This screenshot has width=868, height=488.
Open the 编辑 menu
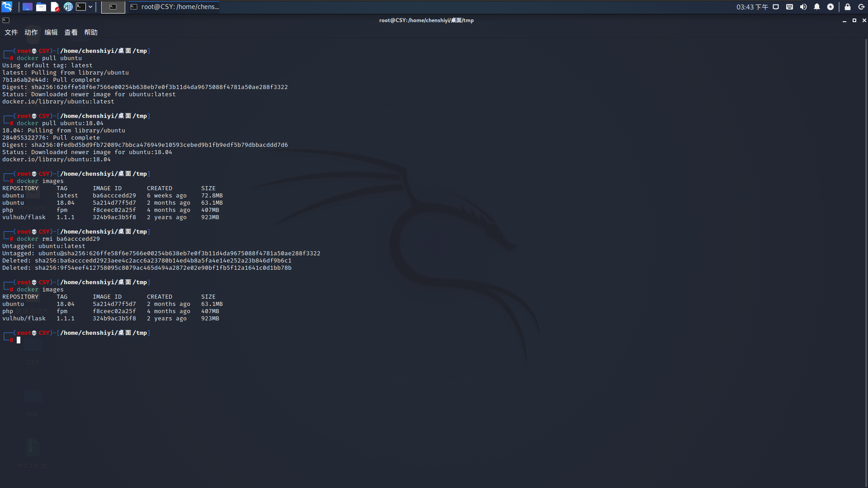click(51, 33)
